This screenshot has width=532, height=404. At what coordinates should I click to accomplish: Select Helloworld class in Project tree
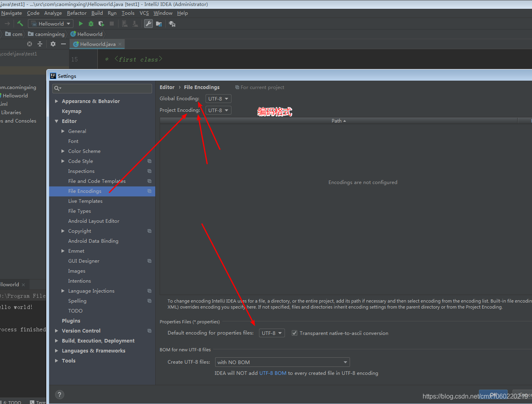coord(14,96)
